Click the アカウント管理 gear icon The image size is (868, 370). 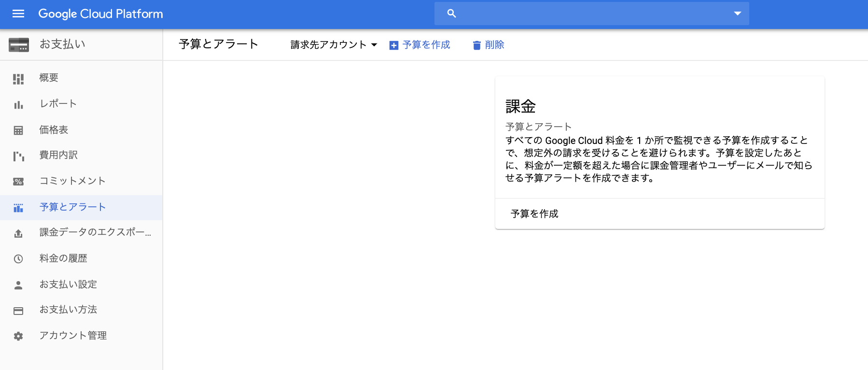point(18,336)
